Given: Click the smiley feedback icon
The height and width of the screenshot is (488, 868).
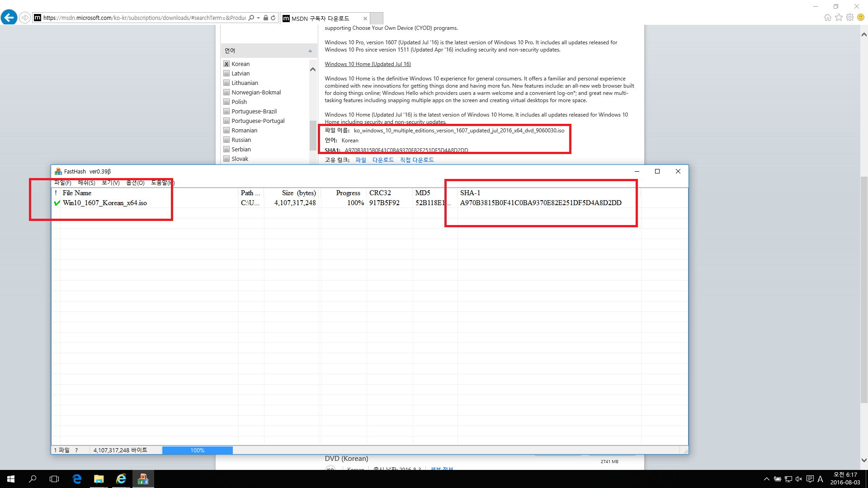Looking at the screenshot, I should click(861, 17).
